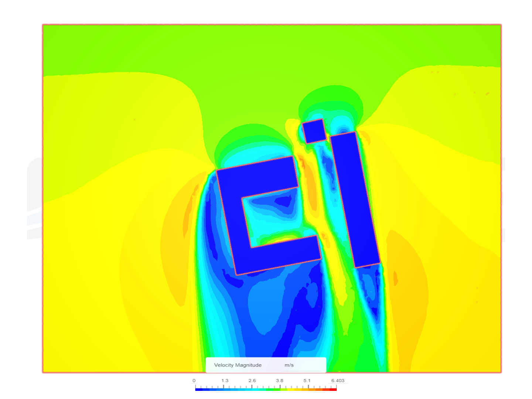
Task: Edit the legend maximum value 6.403
Action: [x=338, y=381]
